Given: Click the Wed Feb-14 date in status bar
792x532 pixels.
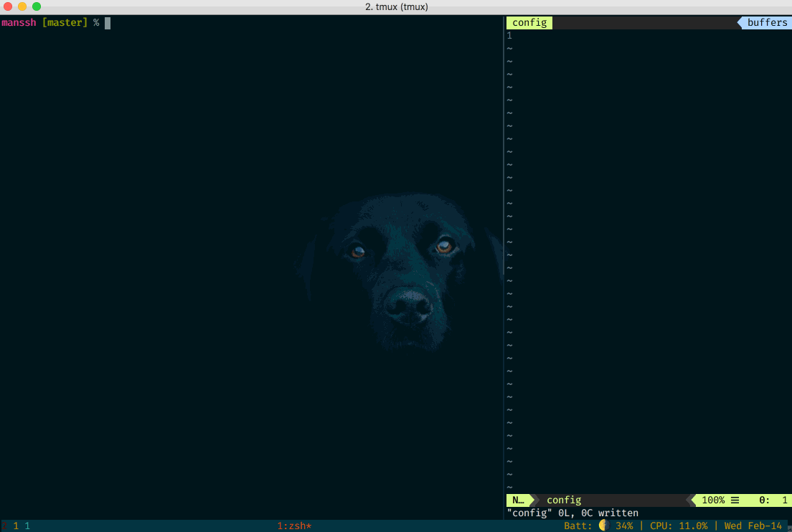Looking at the screenshot, I should 753,526.
